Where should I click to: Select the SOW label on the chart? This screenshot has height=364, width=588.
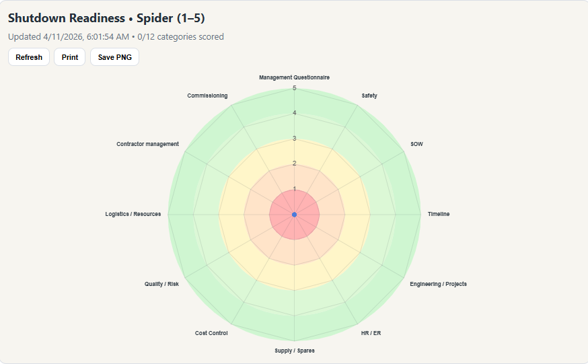[416, 144]
